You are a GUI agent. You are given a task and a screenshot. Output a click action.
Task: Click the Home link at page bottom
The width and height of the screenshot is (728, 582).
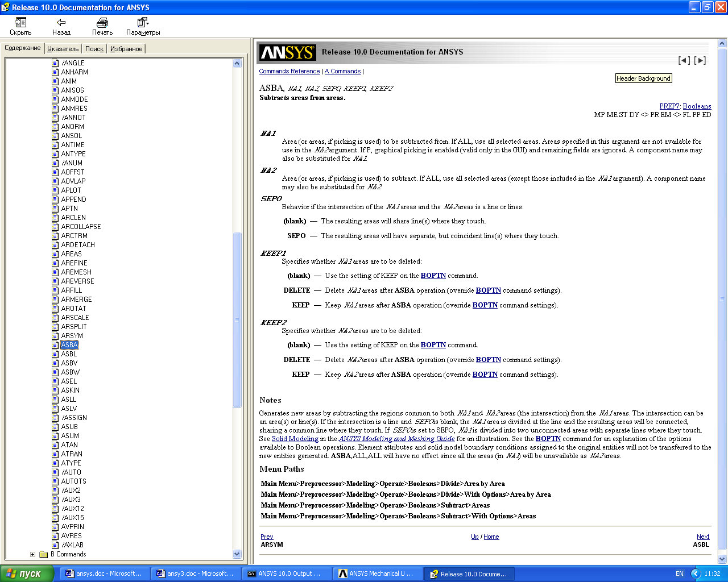[491, 537]
